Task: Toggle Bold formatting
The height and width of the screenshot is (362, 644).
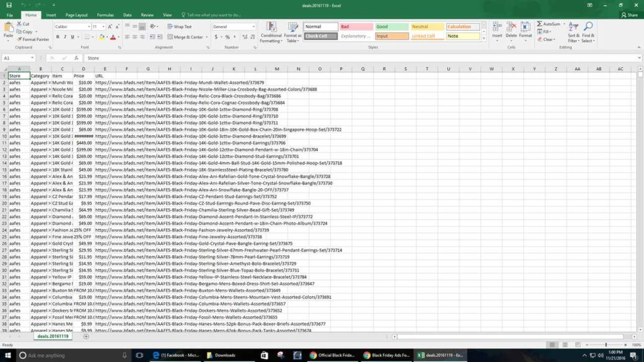Action: [x=57, y=37]
